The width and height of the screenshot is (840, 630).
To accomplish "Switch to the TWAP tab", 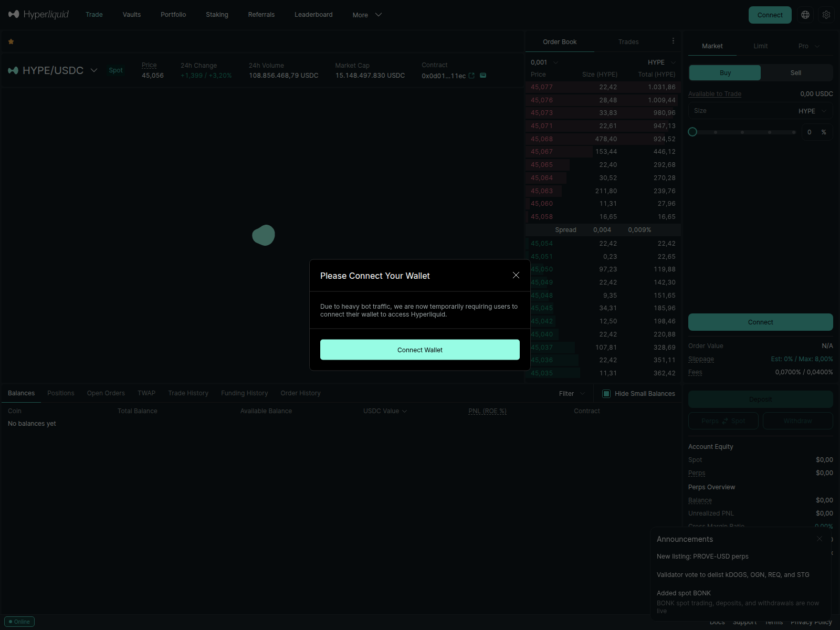I will [x=146, y=393].
